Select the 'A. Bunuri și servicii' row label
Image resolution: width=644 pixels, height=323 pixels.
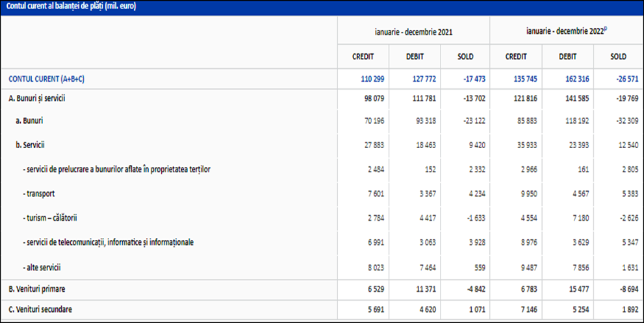pyautogui.click(x=37, y=97)
